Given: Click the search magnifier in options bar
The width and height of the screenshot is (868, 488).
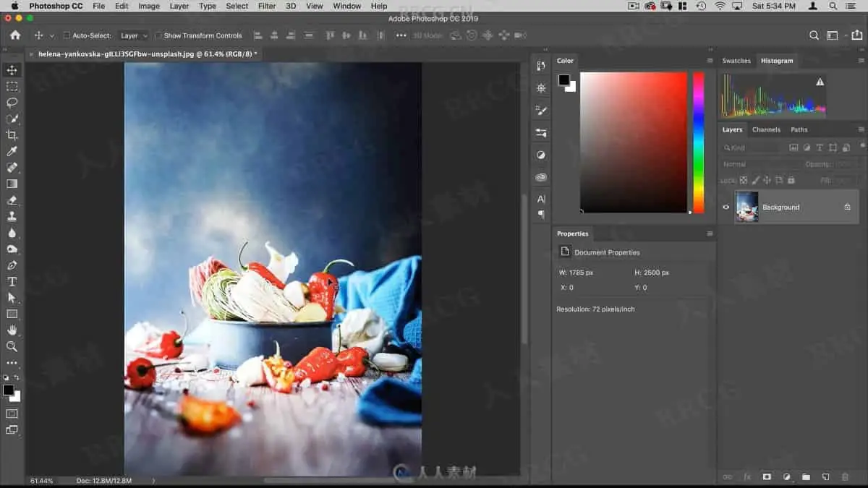Looking at the screenshot, I should coord(814,35).
